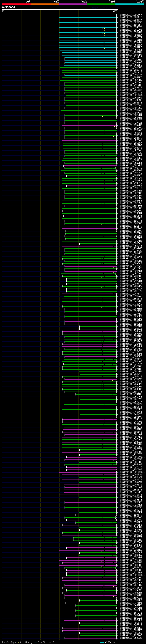Viewport: 146px width, 644px height.
Task: Click UniRef100_Q0JH49 label
Action: point(131,331)
